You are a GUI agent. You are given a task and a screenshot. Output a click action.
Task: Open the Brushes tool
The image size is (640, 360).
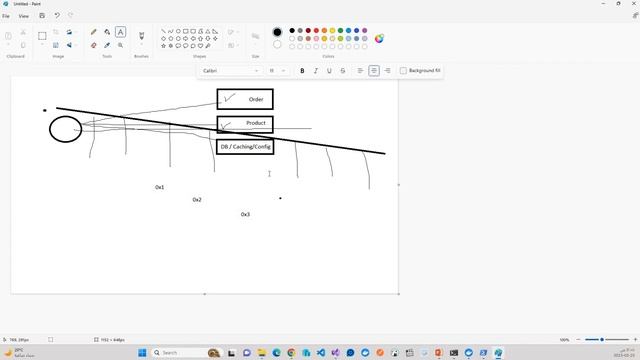[x=142, y=36]
